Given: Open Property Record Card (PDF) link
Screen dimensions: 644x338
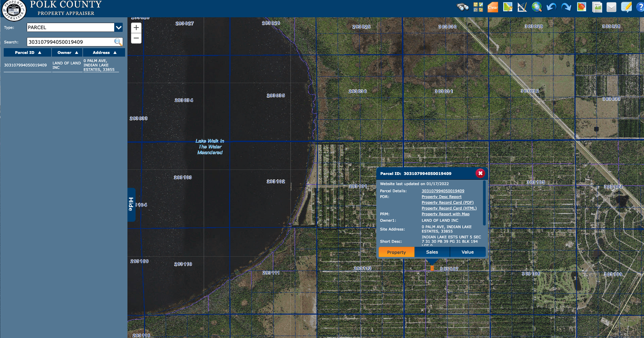Looking at the screenshot, I should (448, 202).
